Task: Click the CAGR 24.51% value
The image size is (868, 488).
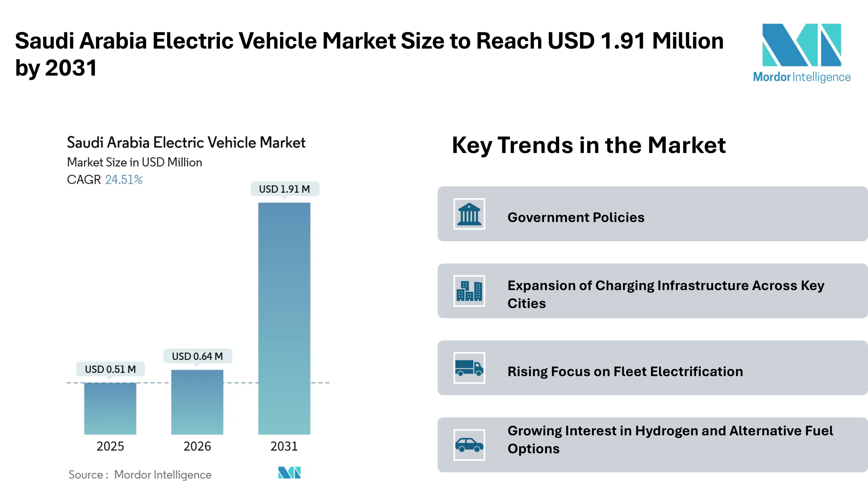Action: 123,180
